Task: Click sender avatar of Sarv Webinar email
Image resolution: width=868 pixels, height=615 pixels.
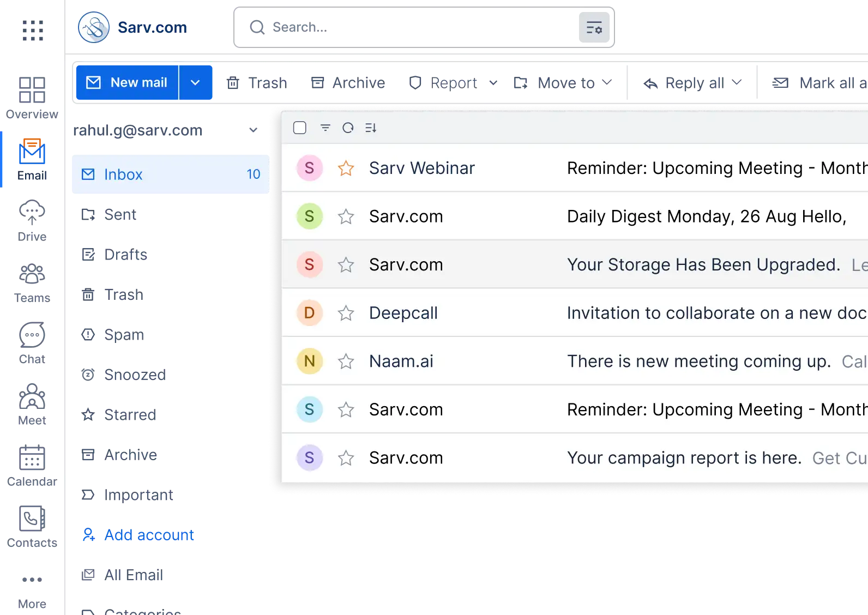Action: coord(309,168)
